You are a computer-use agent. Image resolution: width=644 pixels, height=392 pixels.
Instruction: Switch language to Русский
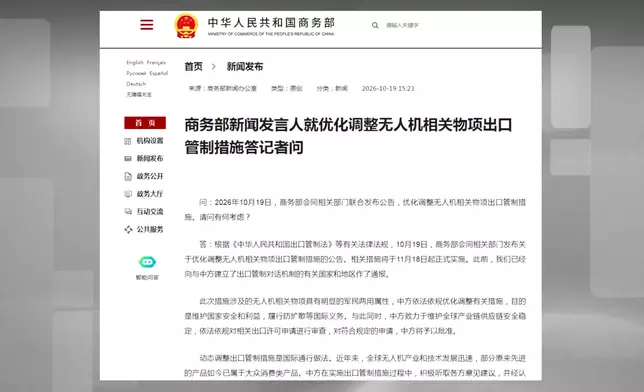[136, 73]
